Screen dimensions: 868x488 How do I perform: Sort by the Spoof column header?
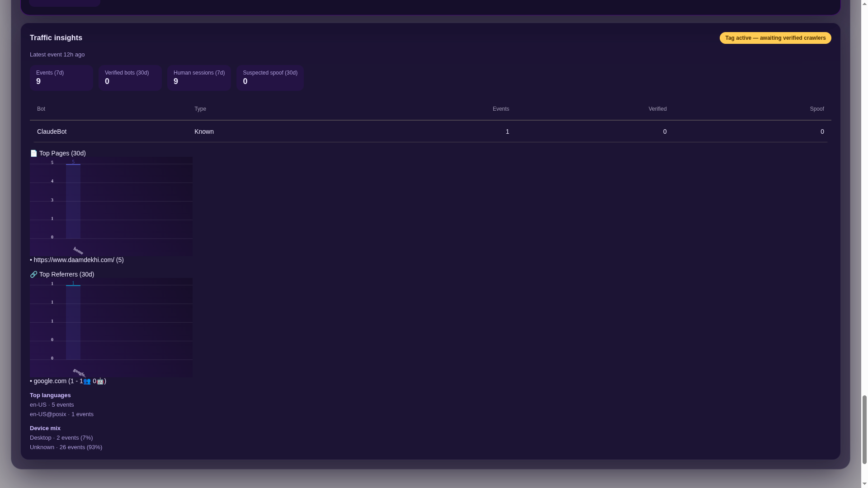(x=816, y=109)
